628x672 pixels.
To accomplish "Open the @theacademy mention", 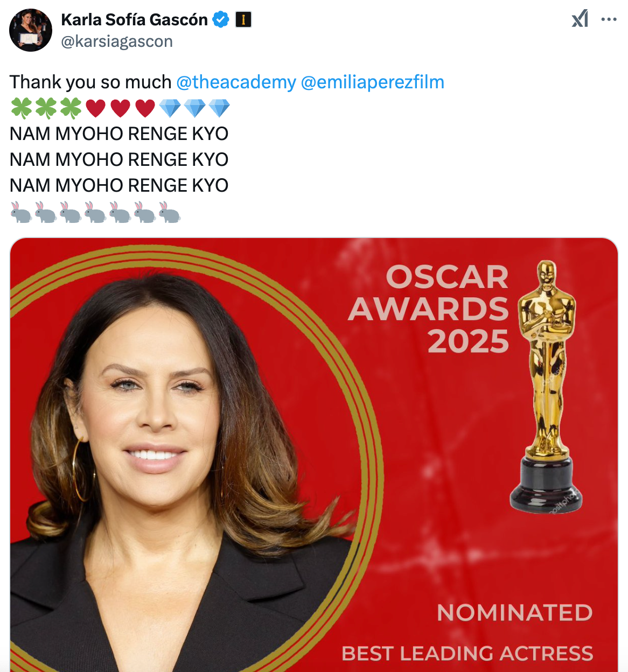I will tap(235, 82).
